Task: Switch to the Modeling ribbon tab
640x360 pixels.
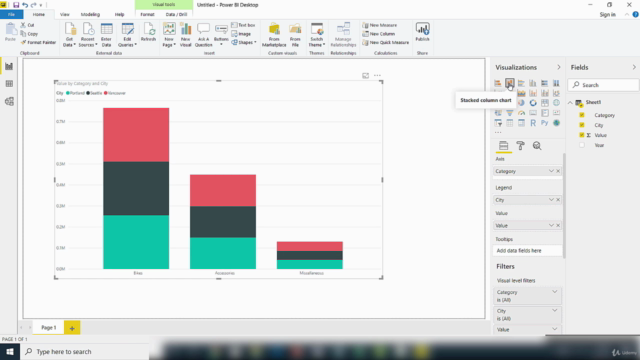Action: coord(90,14)
